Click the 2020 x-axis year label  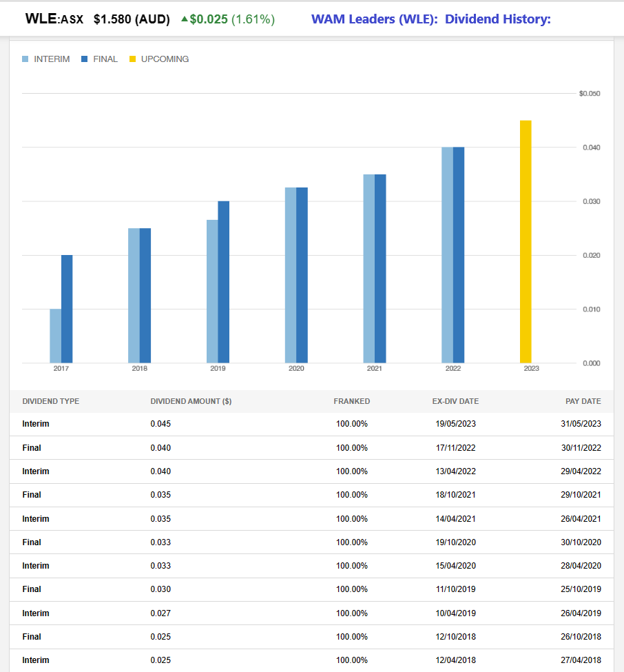tap(296, 369)
